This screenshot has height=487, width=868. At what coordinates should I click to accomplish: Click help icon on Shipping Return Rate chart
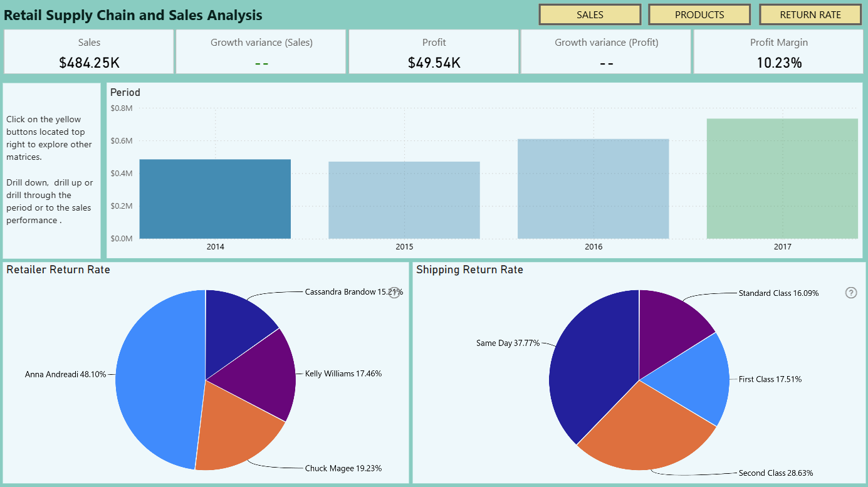pos(851,293)
